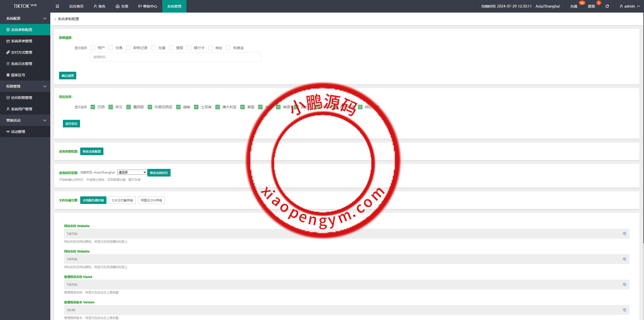Expand the admin user menu
The image size is (644, 320).
coord(629,6)
